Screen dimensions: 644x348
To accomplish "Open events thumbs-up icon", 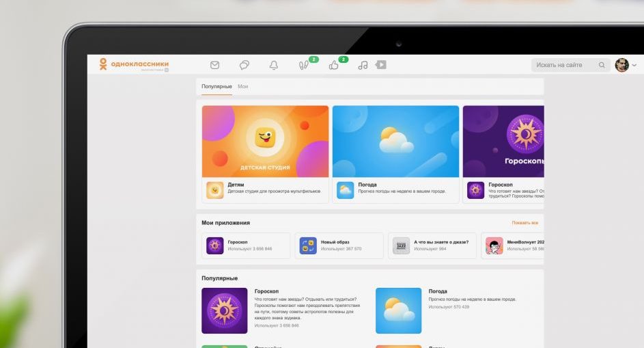I will click(x=333, y=65).
